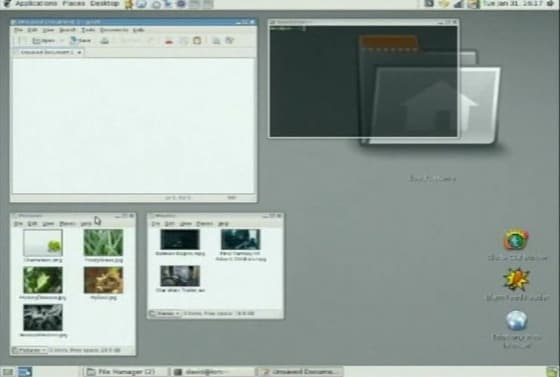Open View menu in second file manager window
The height and width of the screenshot is (377, 560).
186,224
